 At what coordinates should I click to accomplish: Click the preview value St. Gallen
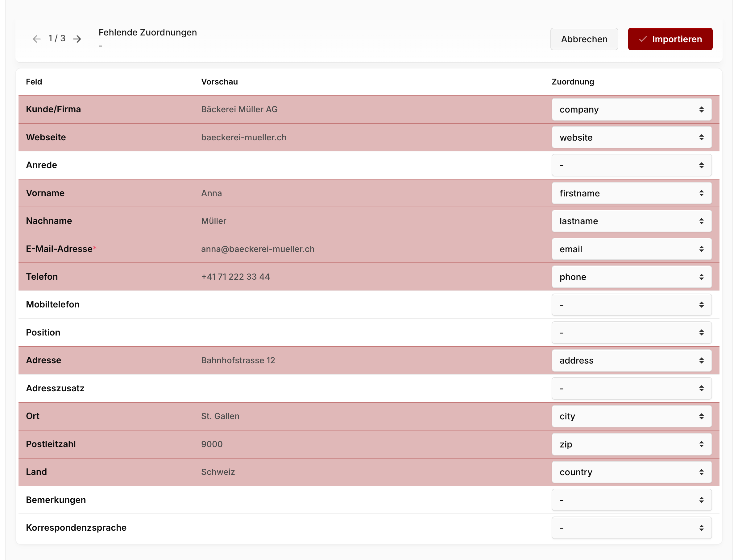(220, 416)
